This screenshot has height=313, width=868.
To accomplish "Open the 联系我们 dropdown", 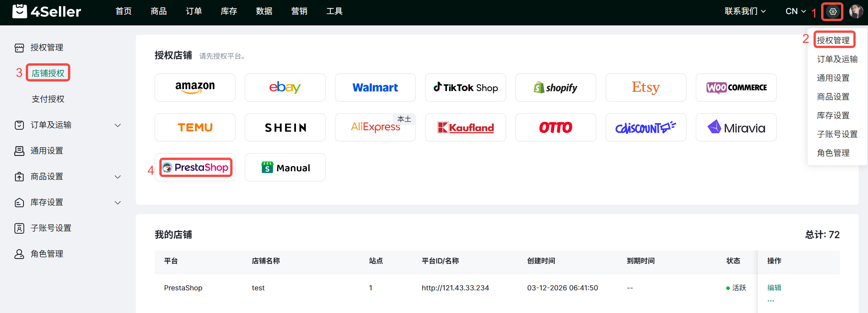I will (x=745, y=11).
